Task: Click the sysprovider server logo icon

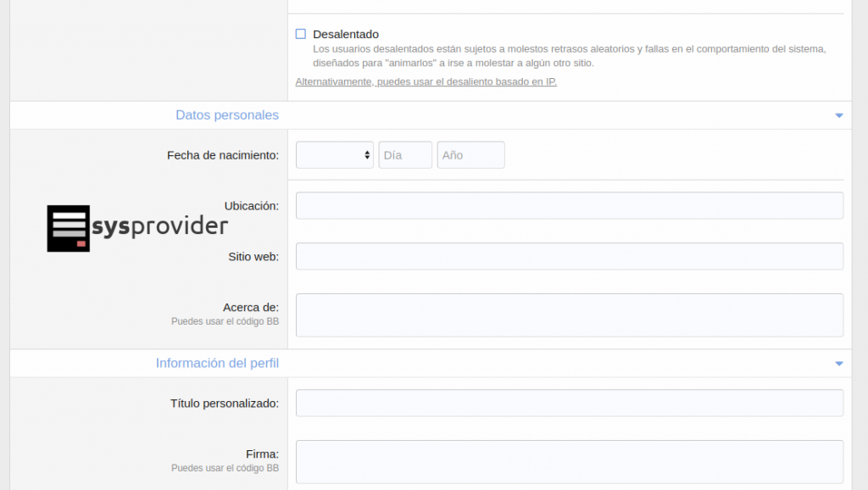Action: [68, 228]
